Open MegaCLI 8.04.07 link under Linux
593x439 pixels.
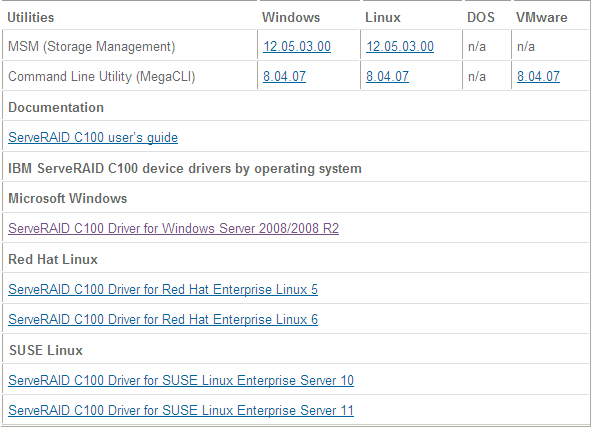coord(387,76)
